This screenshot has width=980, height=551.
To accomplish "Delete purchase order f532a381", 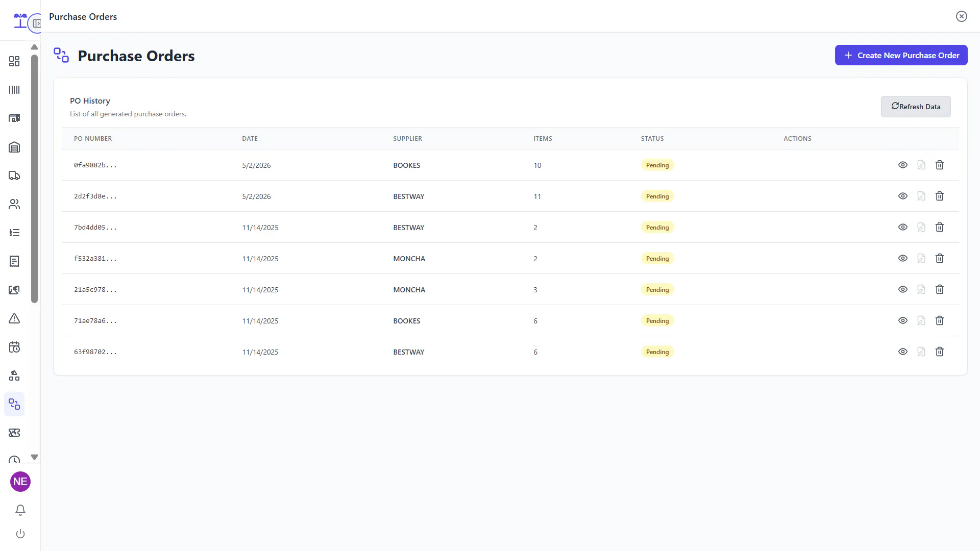I will click(x=940, y=258).
